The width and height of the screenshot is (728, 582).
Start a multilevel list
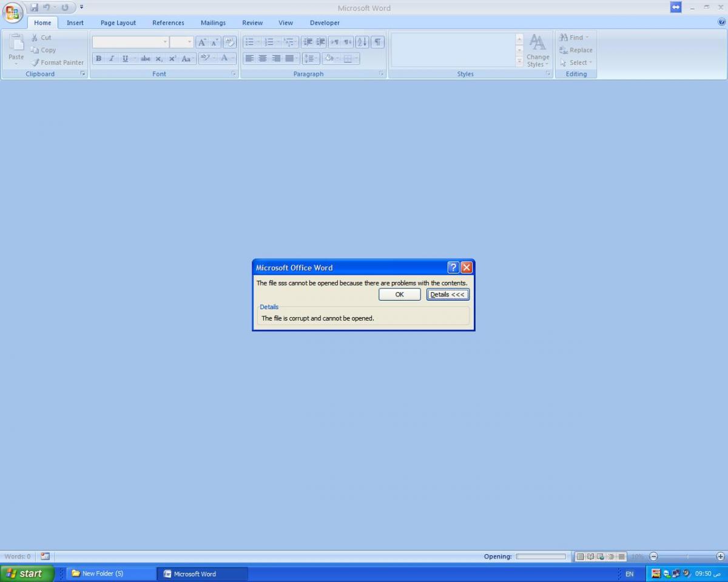pyautogui.click(x=290, y=42)
